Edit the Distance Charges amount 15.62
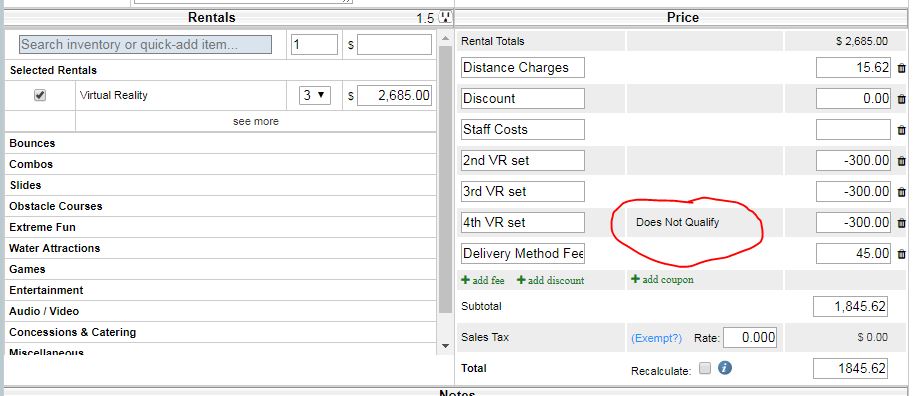The height and width of the screenshot is (396, 914). [853, 68]
